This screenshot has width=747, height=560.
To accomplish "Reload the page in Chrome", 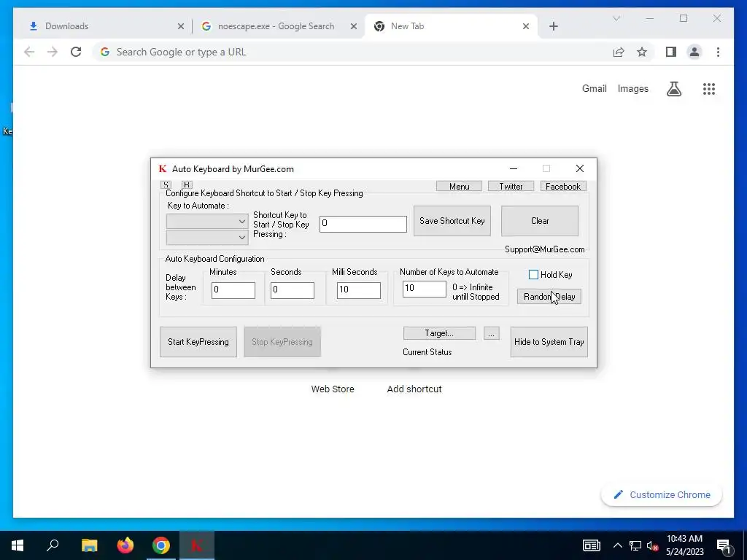I will point(76,52).
